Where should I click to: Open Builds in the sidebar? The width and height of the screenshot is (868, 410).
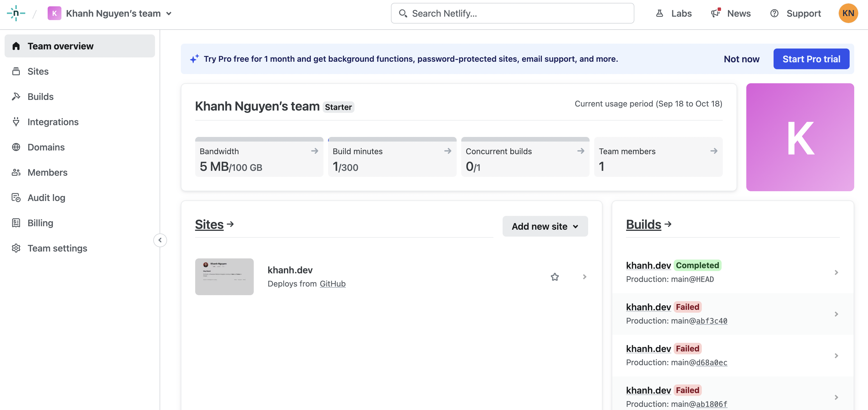(x=80, y=96)
